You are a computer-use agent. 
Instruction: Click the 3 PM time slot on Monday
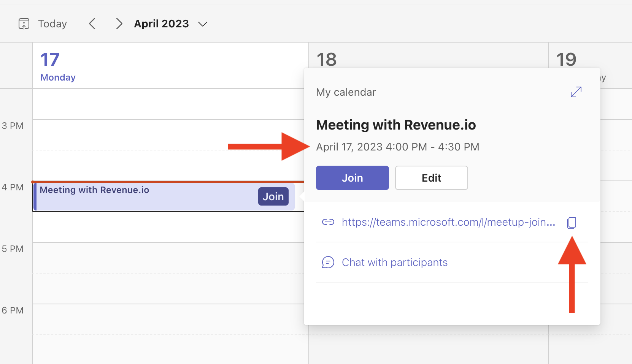(167, 135)
